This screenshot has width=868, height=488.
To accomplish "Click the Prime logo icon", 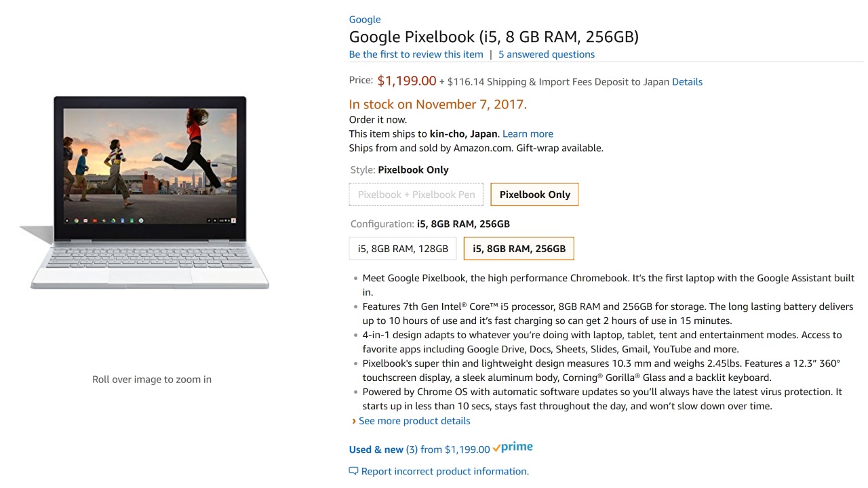I will (x=513, y=447).
